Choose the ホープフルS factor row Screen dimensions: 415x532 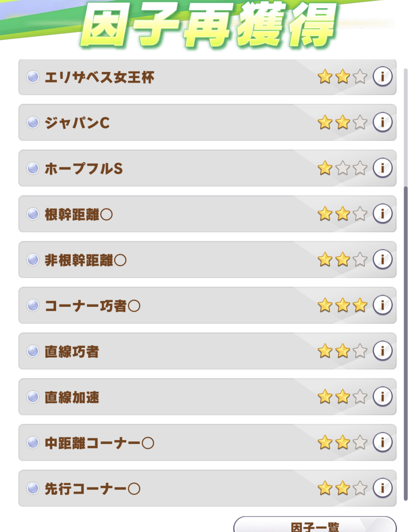207,168
